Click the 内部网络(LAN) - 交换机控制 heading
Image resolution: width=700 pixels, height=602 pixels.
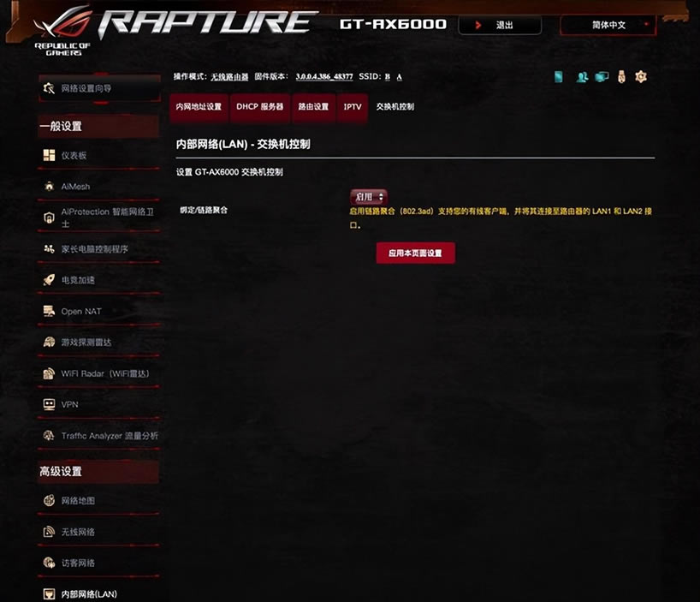tap(243, 144)
